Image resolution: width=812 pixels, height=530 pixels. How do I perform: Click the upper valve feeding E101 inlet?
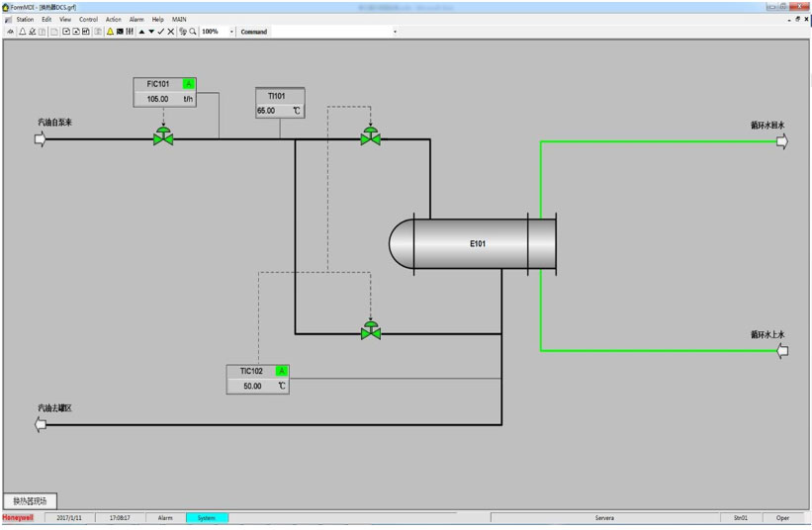pos(371,136)
